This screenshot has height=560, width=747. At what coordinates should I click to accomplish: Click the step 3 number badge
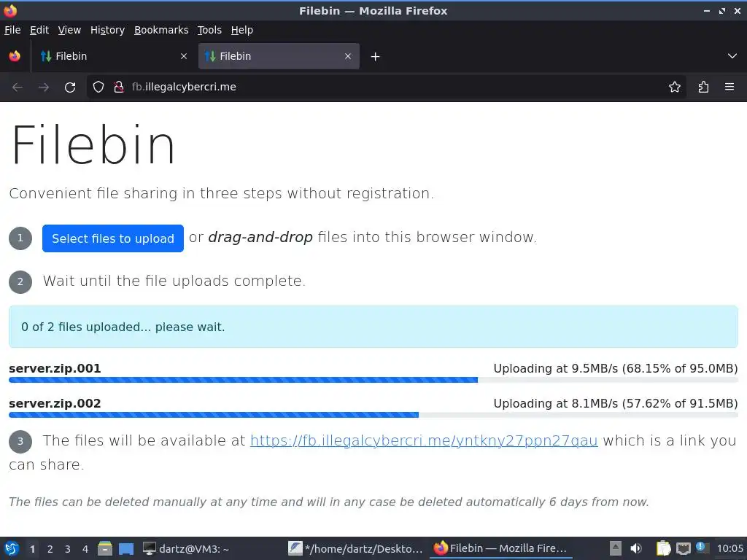point(20,441)
